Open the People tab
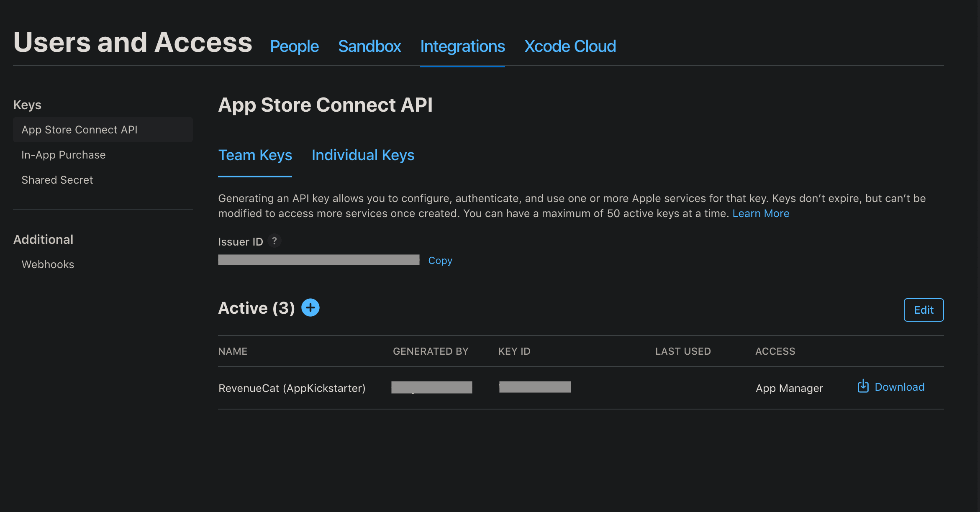 294,46
